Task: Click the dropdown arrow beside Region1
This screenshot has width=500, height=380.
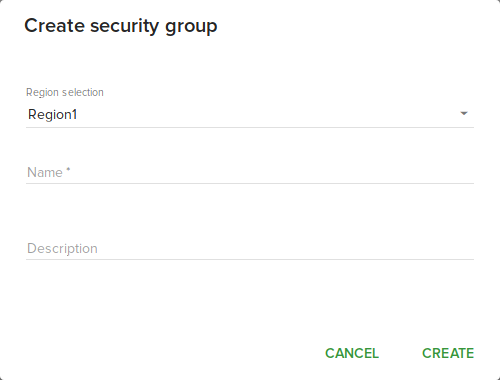Action: 464,114
